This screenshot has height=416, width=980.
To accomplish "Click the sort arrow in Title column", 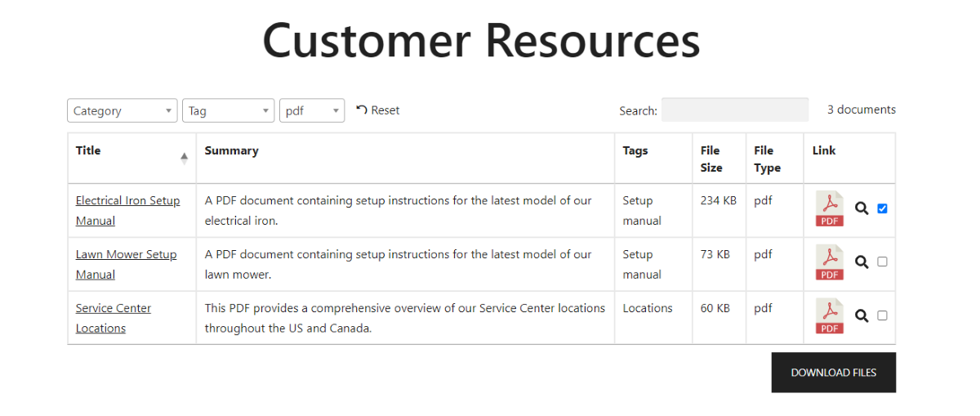I will pos(185,158).
